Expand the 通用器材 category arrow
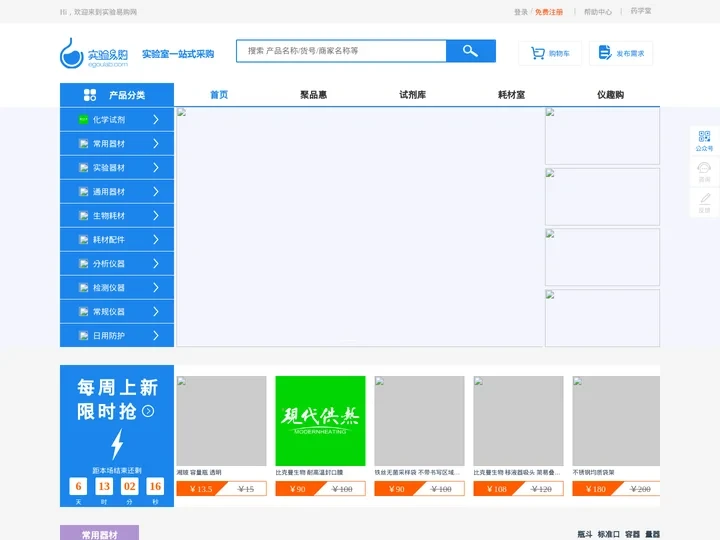 156,191
